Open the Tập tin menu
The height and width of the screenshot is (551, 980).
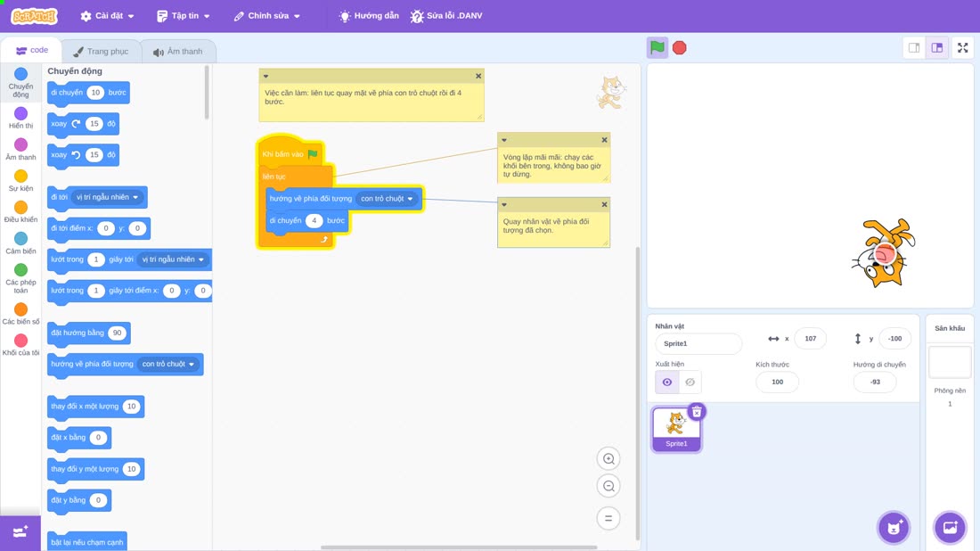coord(184,16)
